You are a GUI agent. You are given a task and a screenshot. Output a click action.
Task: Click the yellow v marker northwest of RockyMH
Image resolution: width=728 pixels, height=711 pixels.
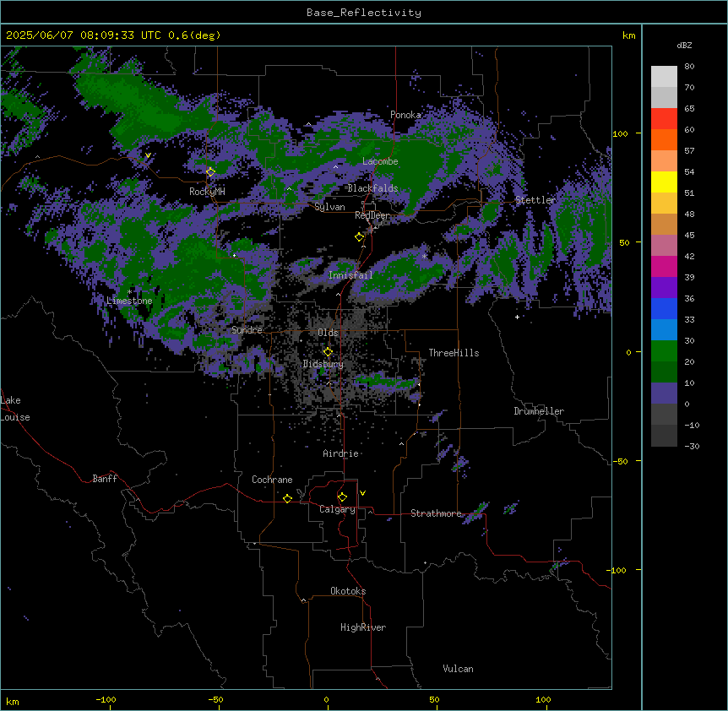pos(148,155)
